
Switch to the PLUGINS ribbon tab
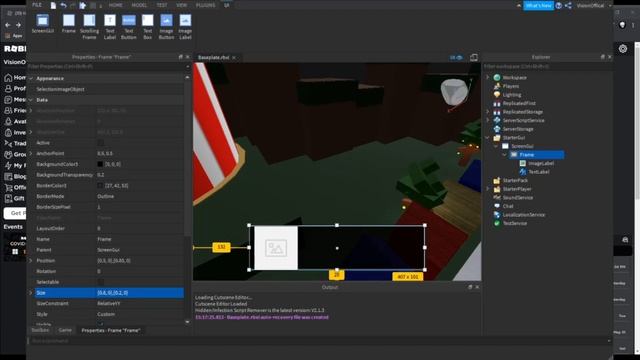205,5
